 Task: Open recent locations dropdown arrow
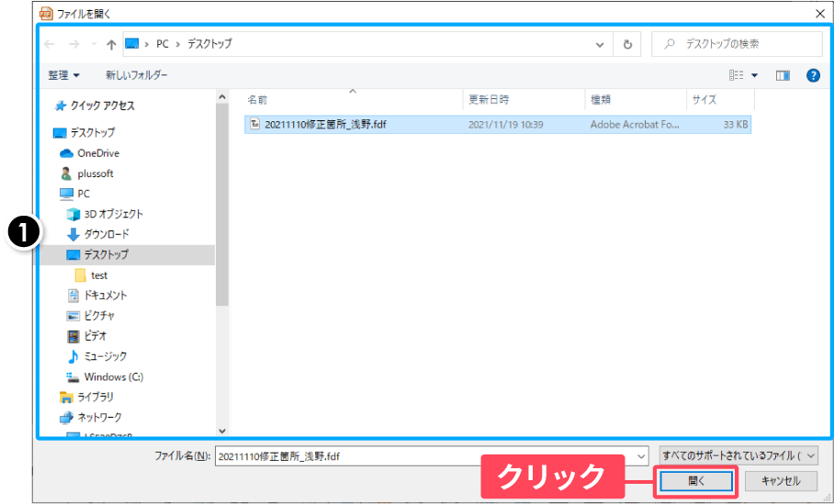[94, 45]
